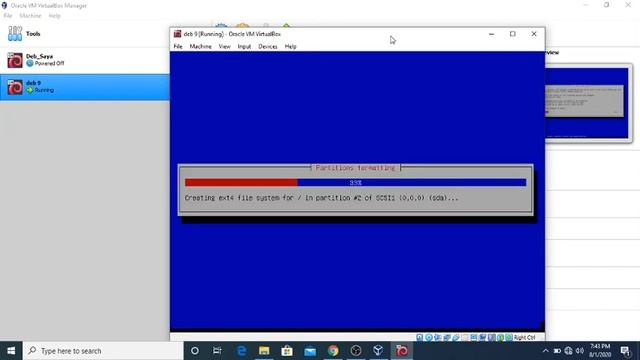Open the Tools entry in VirtualBox Manager
The image size is (640, 360).
pos(84,34)
